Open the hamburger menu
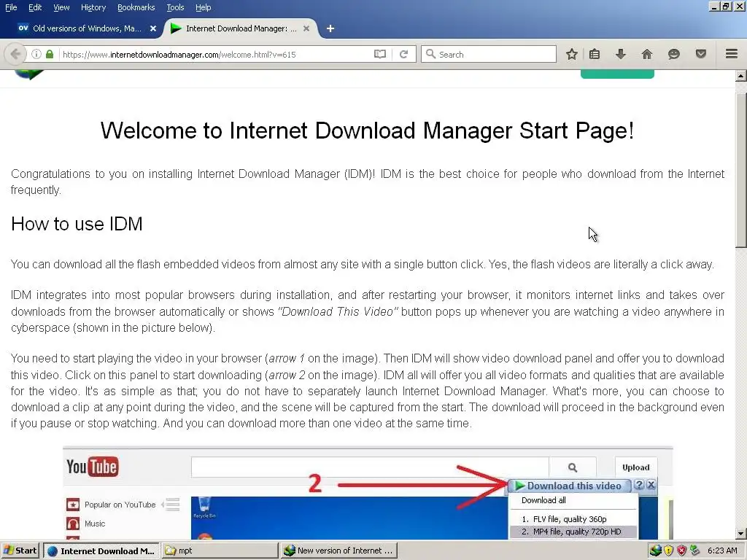This screenshot has height=560, width=747. tap(732, 54)
